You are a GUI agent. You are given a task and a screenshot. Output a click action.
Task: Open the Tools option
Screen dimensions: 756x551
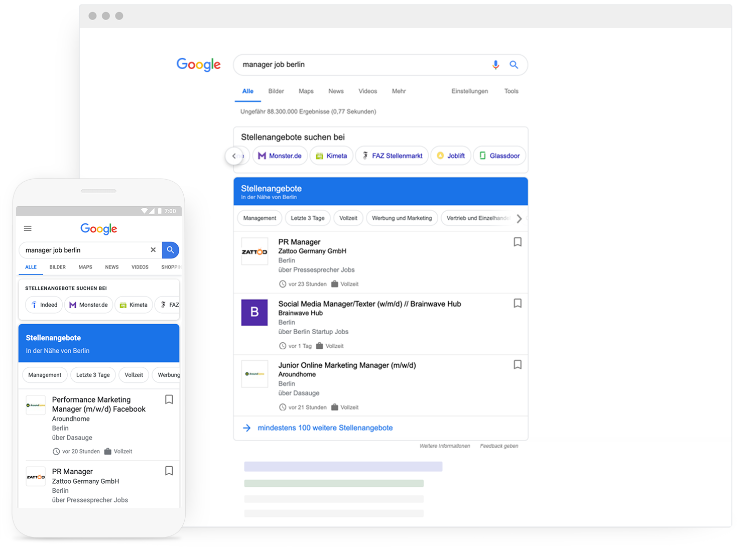(x=511, y=91)
